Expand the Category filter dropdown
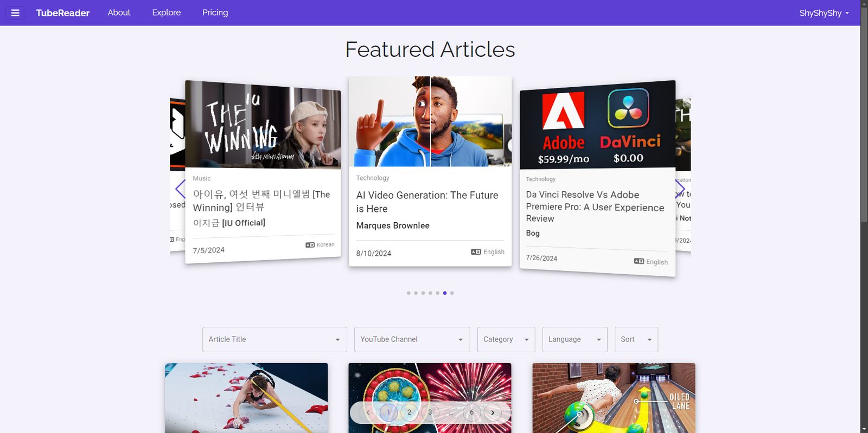The height and width of the screenshot is (433, 868). coord(506,339)
